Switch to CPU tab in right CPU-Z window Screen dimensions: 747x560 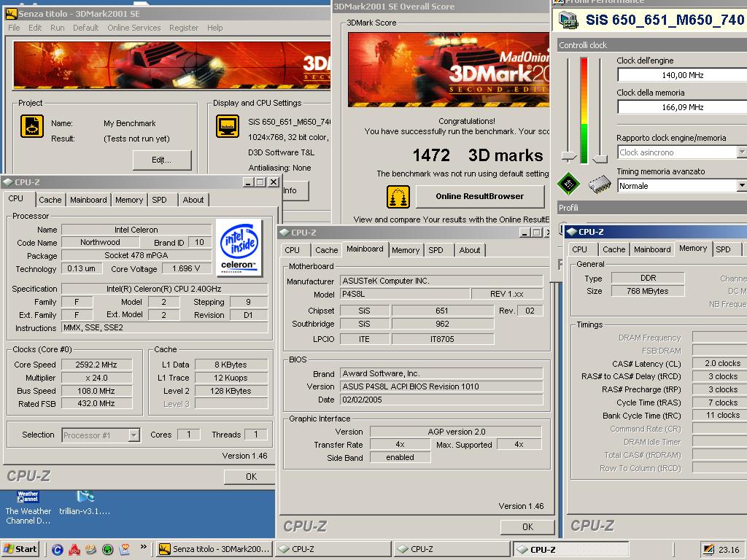(x=580, y=249)
